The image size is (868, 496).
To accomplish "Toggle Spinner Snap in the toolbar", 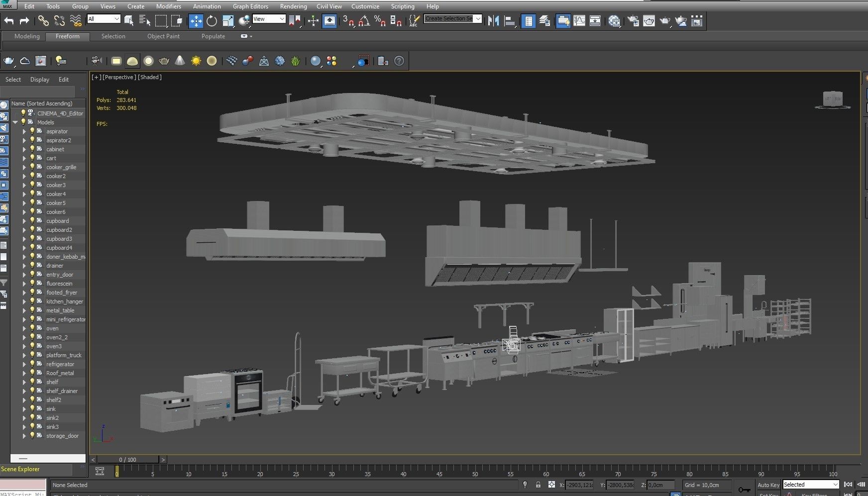I will click(x=396, y=21).
